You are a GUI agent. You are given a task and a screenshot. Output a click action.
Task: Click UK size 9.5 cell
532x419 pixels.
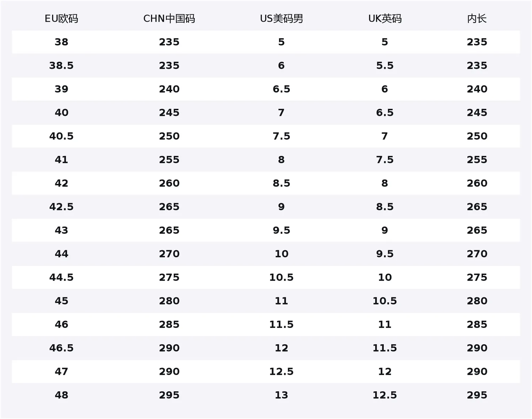[x=385, y=254]
